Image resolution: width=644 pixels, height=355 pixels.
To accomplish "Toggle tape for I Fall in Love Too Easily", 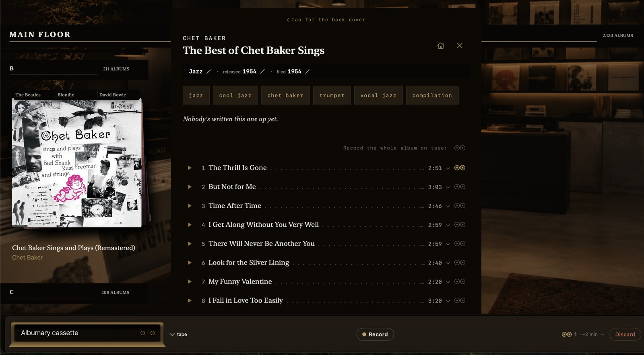I will (x=460, y=300).
